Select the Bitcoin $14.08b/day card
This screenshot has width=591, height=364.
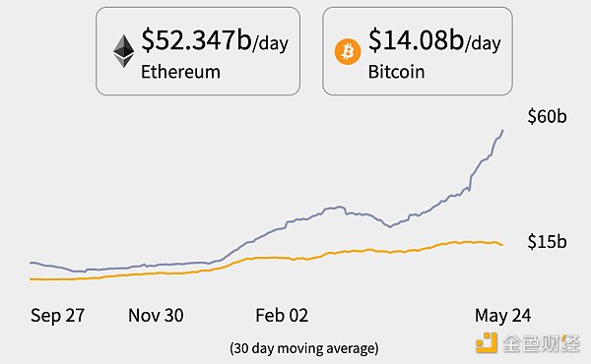(x=418, y=51)
